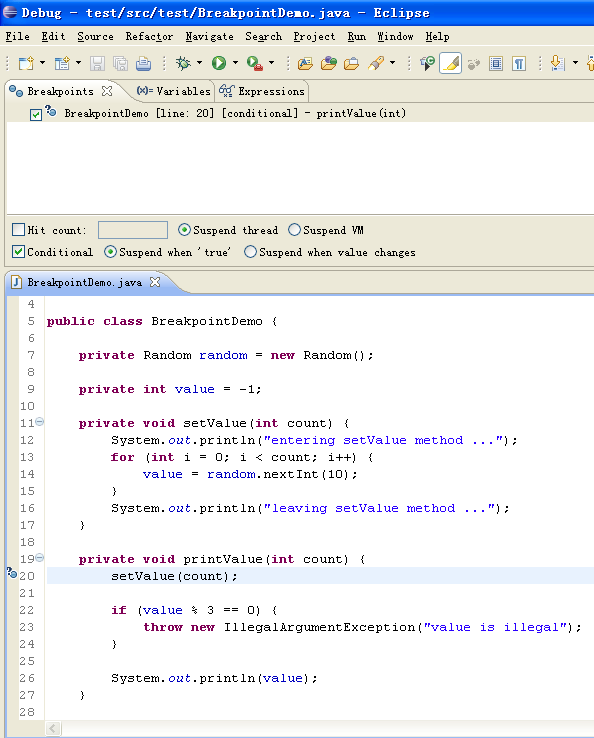Screen dimensions: 594x738
Task: Click the Save disk icon
Action: [x=97, y=64]
